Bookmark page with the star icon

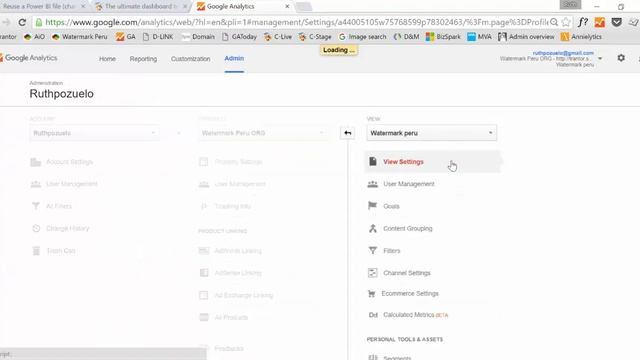(566, 22)
